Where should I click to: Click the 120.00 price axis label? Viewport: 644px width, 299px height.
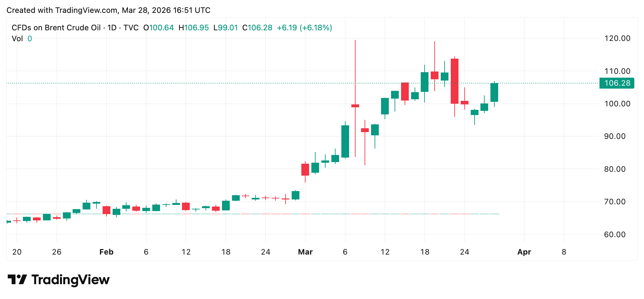click(x=617, y=38)
